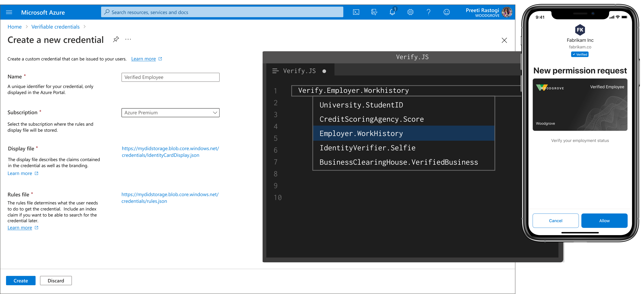Click the directory and subscription filter icon
This screenshot has width=644, height=294.
coord(374,12)
